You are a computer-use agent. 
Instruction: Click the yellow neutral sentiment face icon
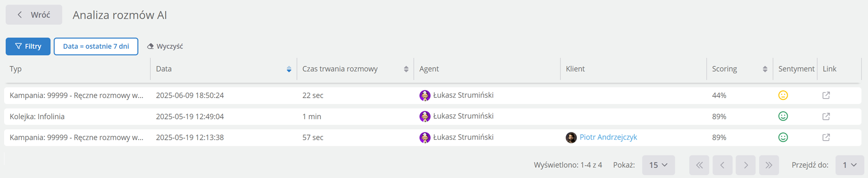pos(783,95)
